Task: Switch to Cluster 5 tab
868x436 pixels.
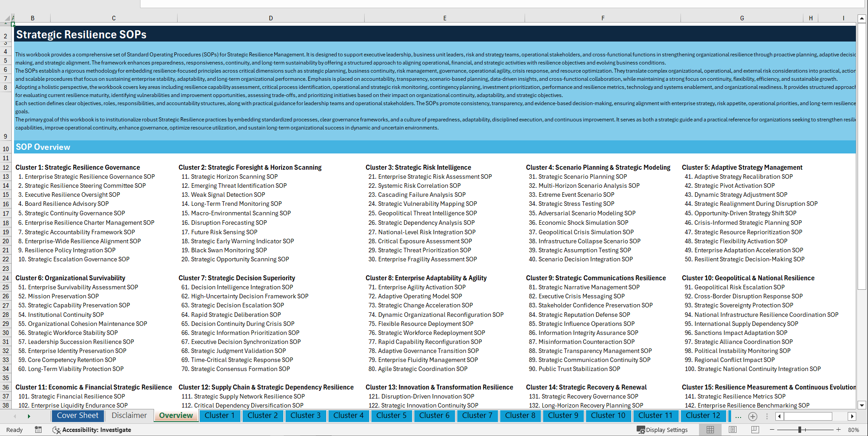Action: (391, 416)
